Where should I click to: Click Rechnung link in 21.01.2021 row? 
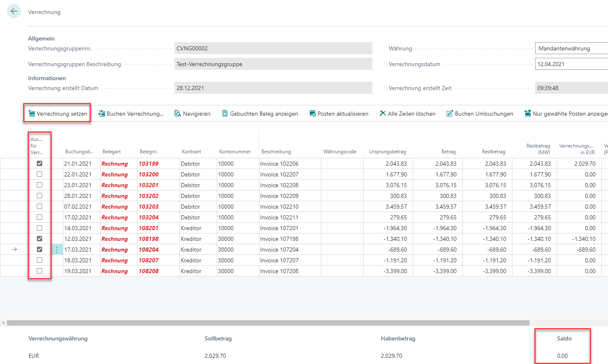coord(115,164)
